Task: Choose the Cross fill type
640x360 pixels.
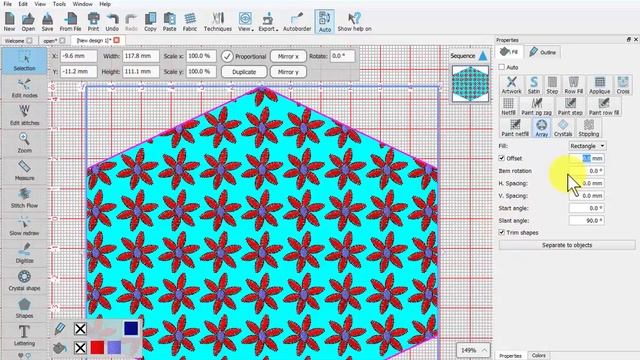Action: pos(623,85)
